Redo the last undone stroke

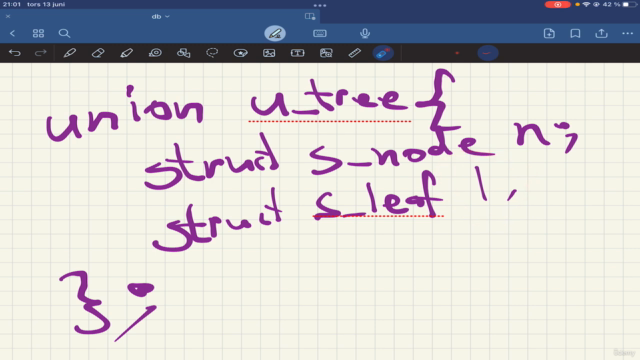(40, 53)
